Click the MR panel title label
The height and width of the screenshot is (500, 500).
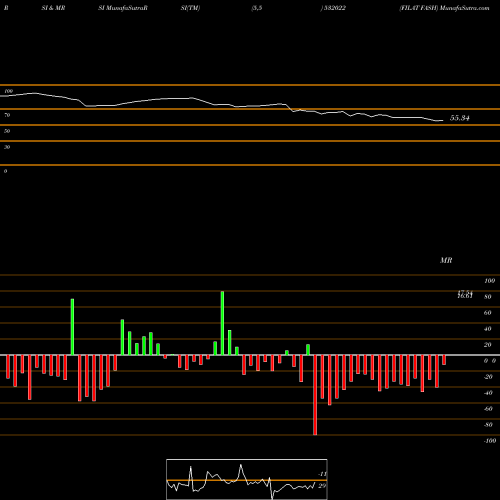point(446,260)
